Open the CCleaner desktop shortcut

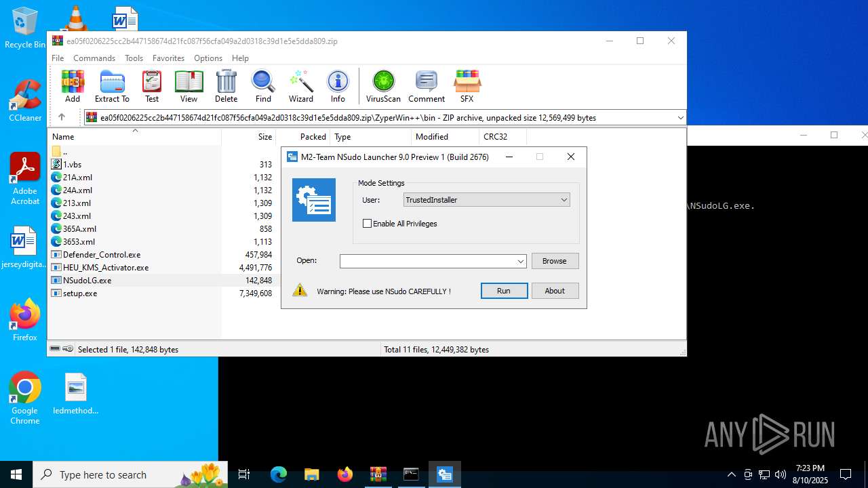[25, 100]
